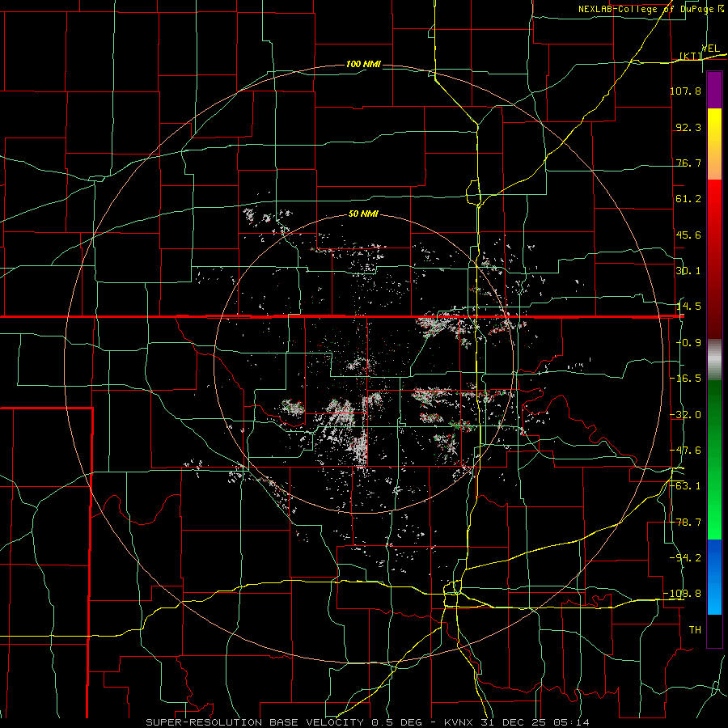Select the -94.2 value on the velocity scale
Viewport: 728px width, 728px height.
(685, 558)
